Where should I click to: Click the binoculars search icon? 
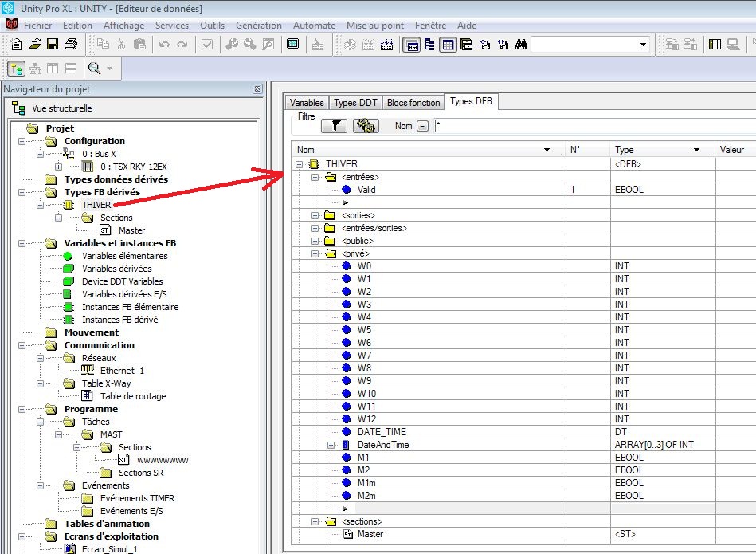click(521, 45)
